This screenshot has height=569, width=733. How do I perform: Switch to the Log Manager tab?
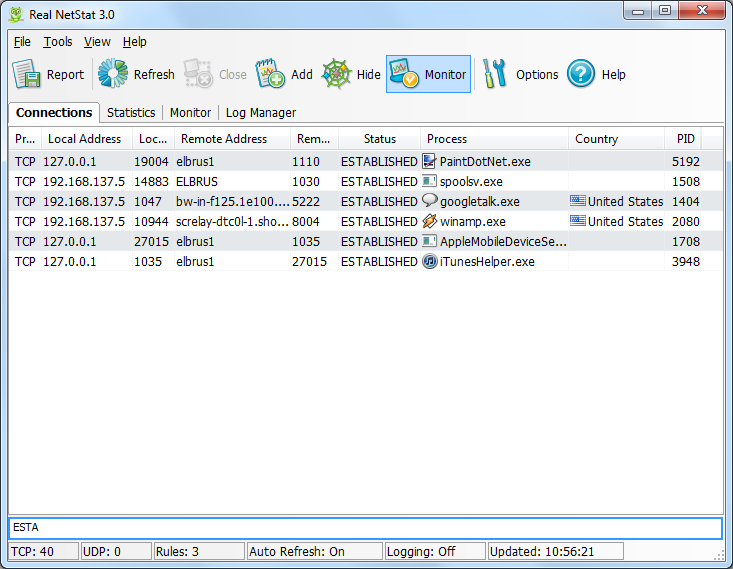tap(261, 113)
